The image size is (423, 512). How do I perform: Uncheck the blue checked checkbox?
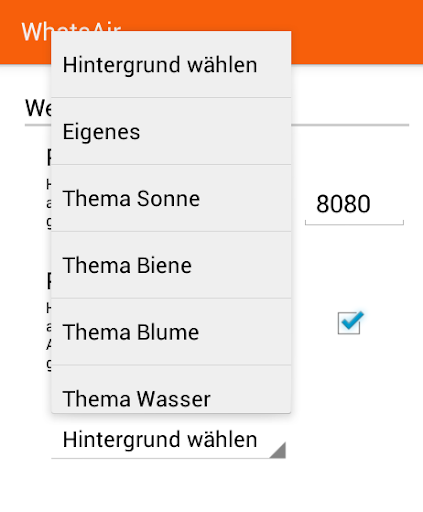click(349, 322)
